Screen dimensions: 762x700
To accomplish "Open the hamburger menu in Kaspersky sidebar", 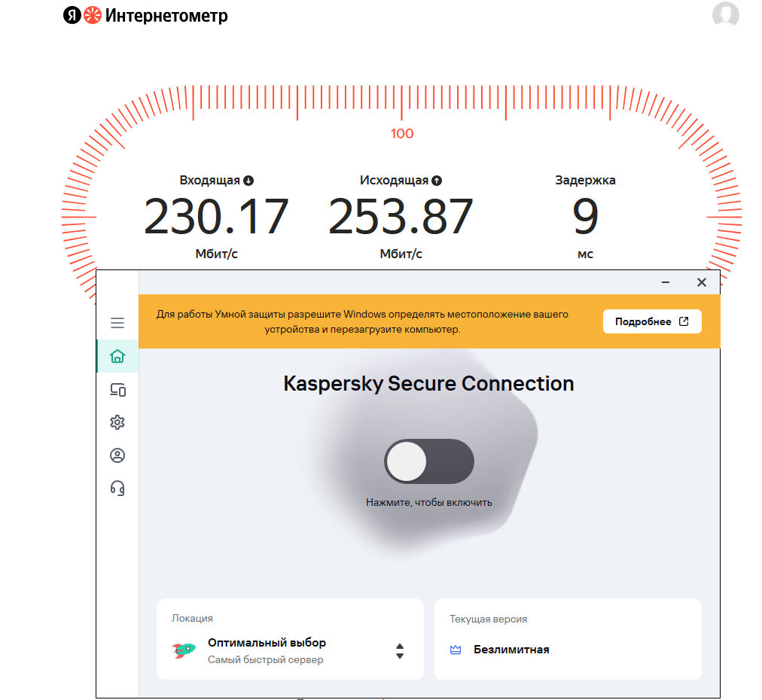I will [117, 323].
